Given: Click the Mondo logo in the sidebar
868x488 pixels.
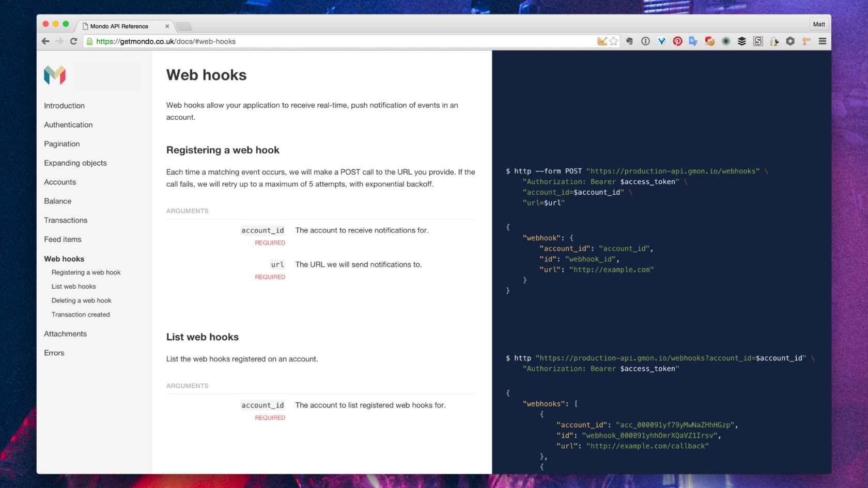Looking at the screenshot, I should tap(55, 75).
